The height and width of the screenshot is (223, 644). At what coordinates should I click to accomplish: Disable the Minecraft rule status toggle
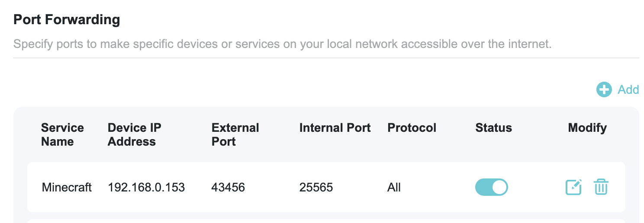pyautogui.click(x=491, y=187)
